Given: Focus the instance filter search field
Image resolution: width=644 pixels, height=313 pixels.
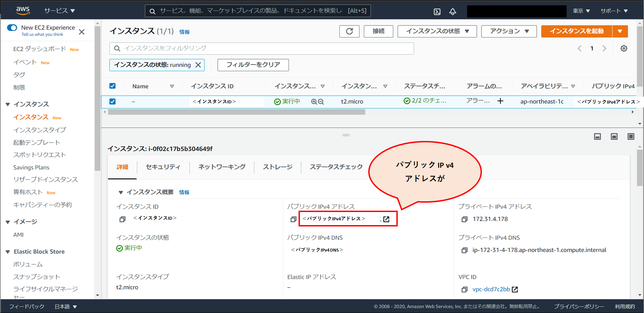Looking at the screenshot, I should pos(262,49).
